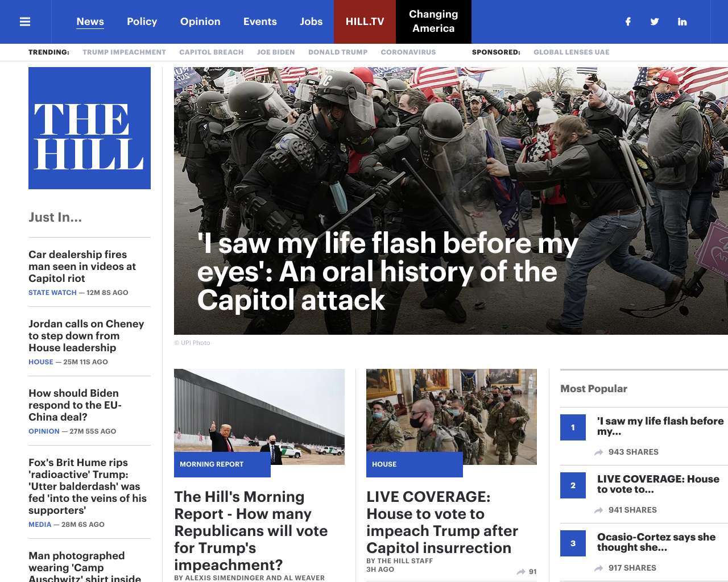This screenshot has width=728, height=582.
Task: Click share arrow next to 943 shares
Action: [599, 452]
